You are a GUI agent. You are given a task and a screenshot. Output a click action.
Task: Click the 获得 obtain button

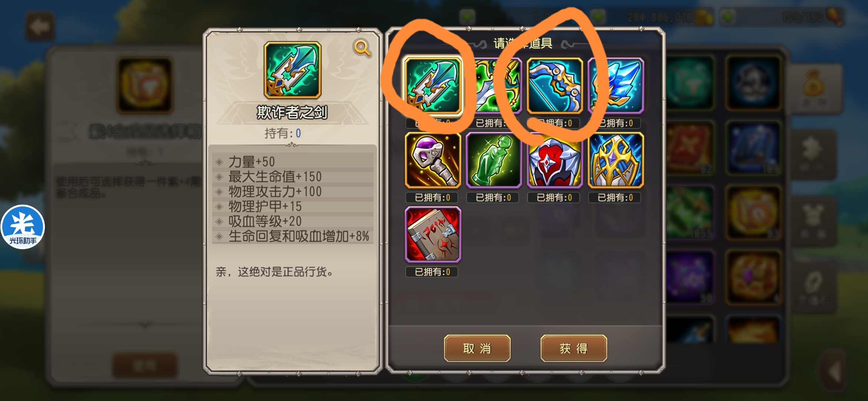573,348
